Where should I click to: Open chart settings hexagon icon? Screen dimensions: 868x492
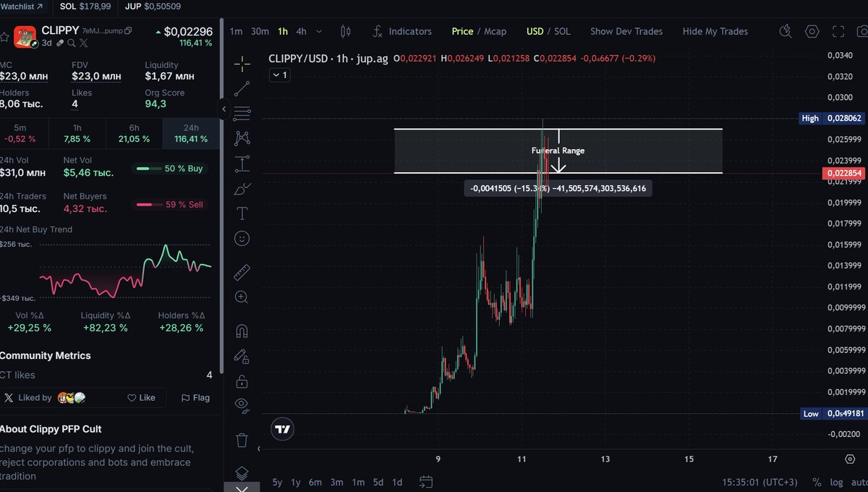pos(812,31)
